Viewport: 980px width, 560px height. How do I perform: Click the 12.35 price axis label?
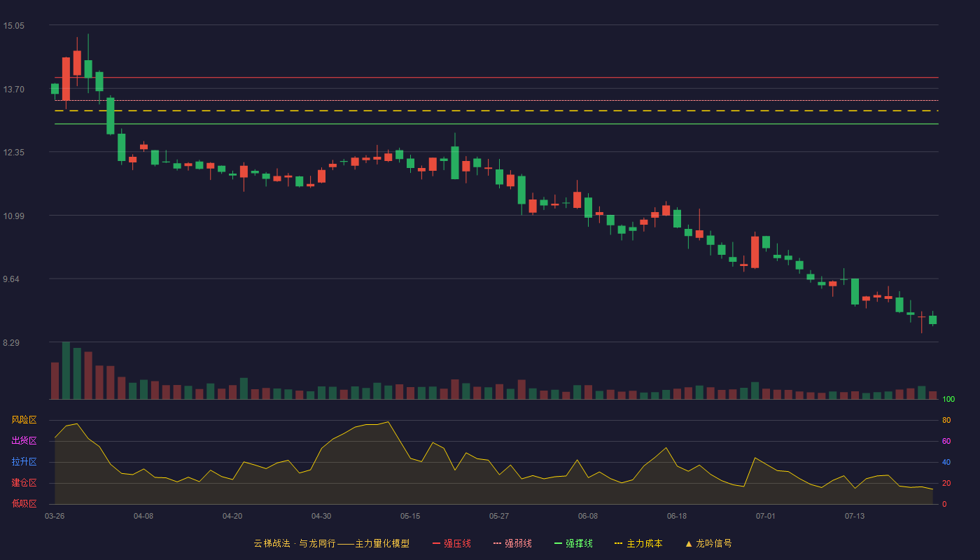(x=13, y=153)
